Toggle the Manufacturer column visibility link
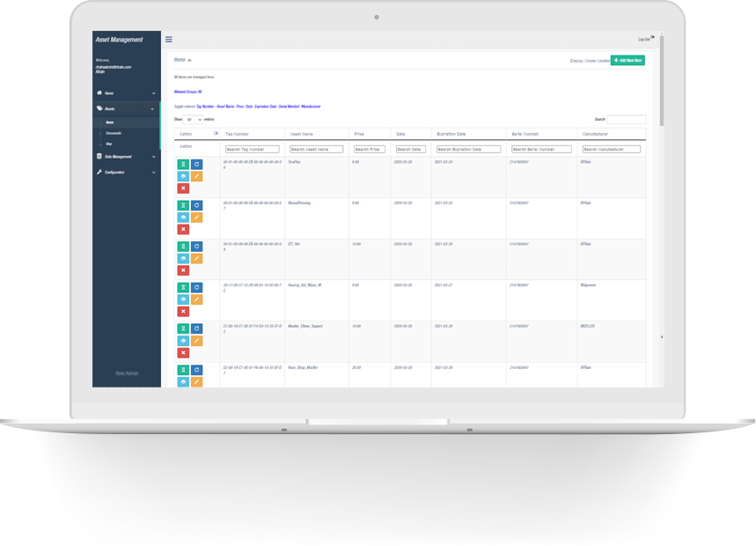The height and width of the screenshot is (546, 756). 311,107
